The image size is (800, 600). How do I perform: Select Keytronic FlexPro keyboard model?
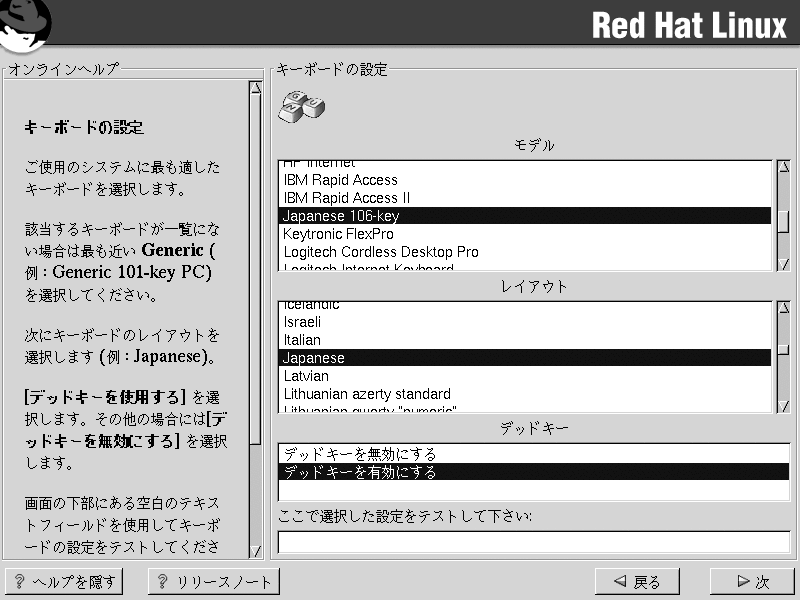pyautogui.click(x=338, y=234)
